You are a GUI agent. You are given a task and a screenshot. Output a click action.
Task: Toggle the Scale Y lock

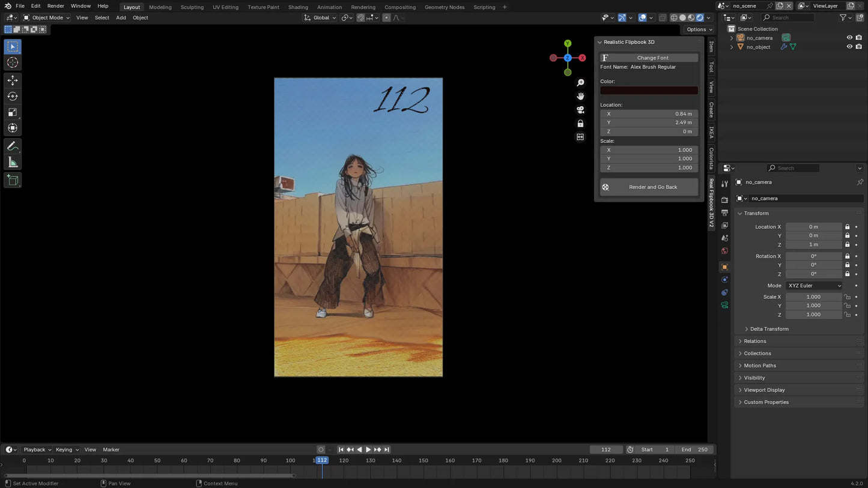coord(847,306)
